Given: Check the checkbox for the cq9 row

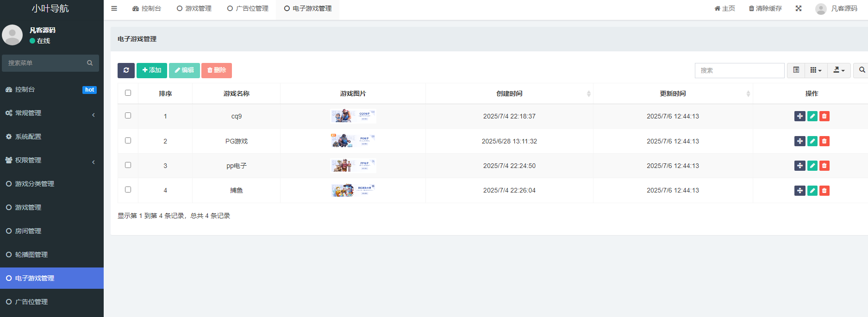Looking at the screenshot, I should click(x=128, y=116).
